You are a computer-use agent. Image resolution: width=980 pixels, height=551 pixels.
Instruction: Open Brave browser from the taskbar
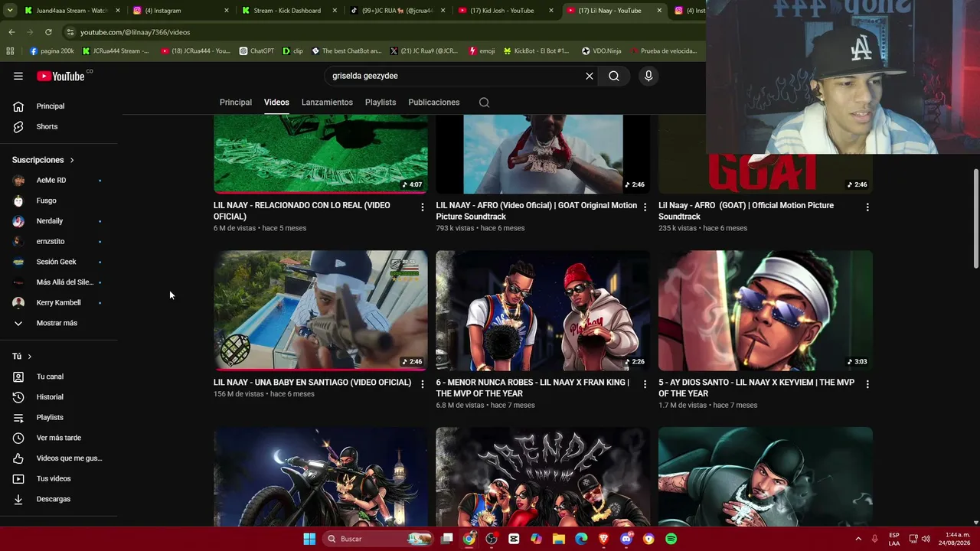pyautogui.click(x=604, y=539)
